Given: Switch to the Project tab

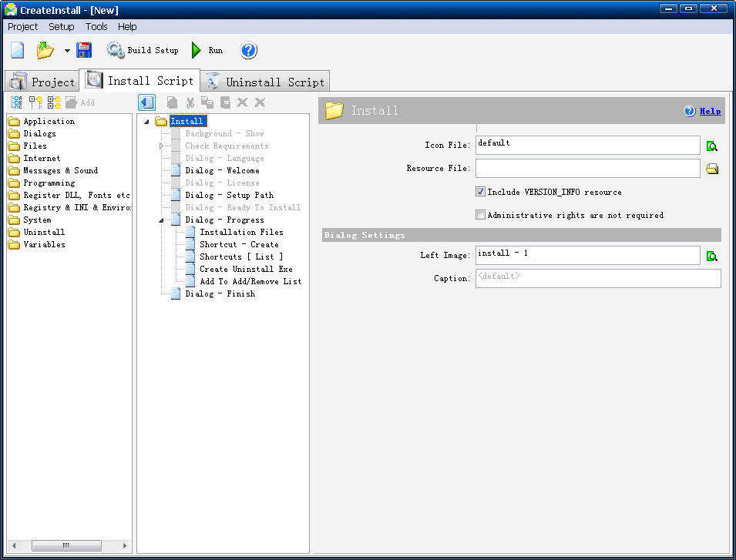Looking at the screenshot, I should (x=42, y=82).
